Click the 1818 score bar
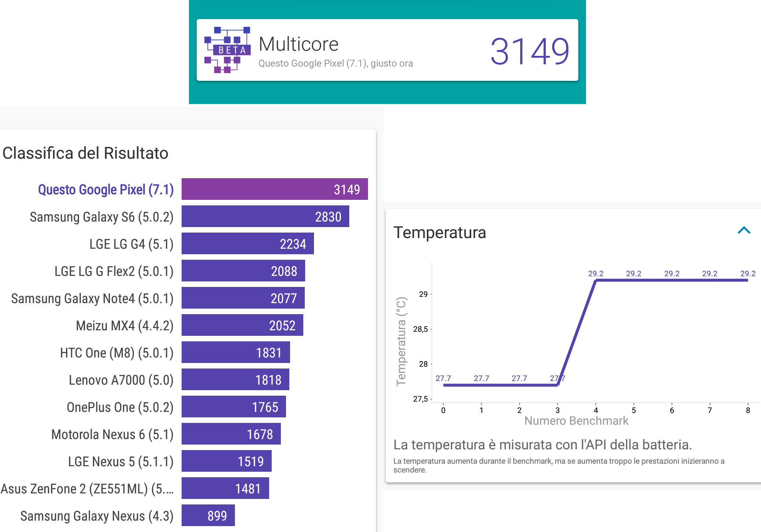The height and width of the screenshot is (532, 761). point(235,380)
